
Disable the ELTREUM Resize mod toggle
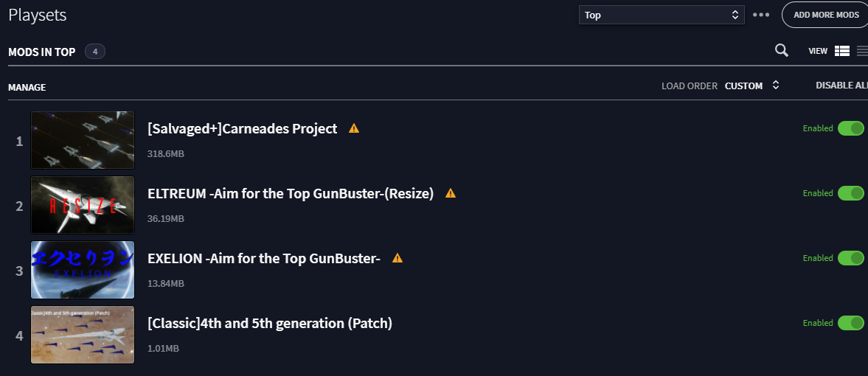click(x=851, y=193)
